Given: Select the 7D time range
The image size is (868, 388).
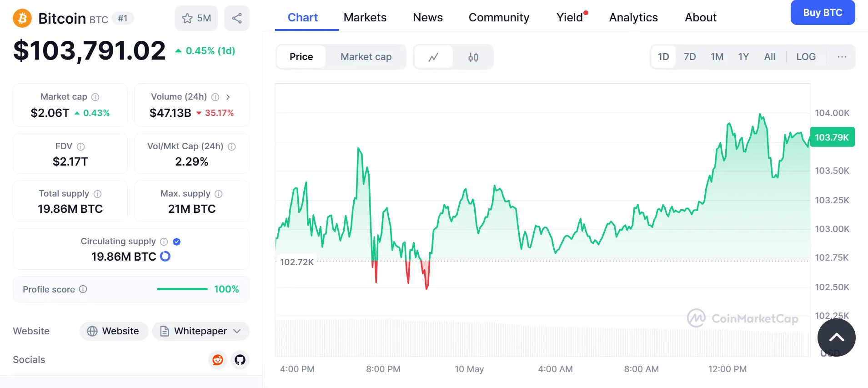Looking at the screenshot, I should tap(690, 57).
